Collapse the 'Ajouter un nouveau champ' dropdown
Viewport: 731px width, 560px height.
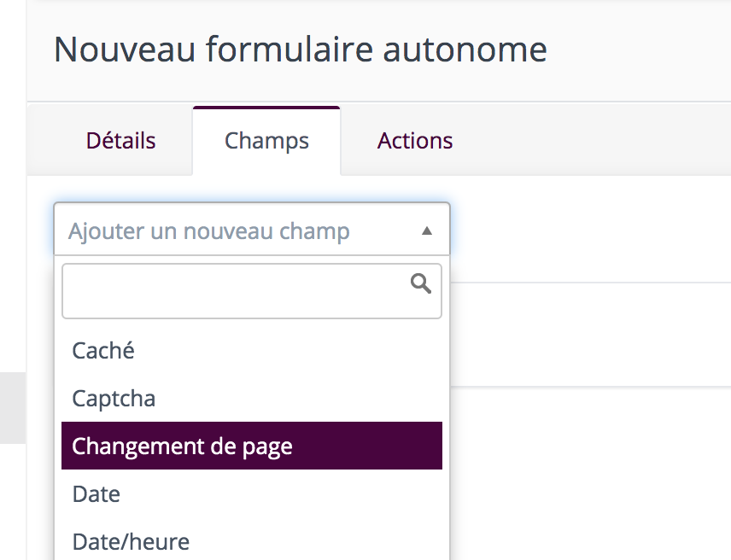tap(252, 230)
